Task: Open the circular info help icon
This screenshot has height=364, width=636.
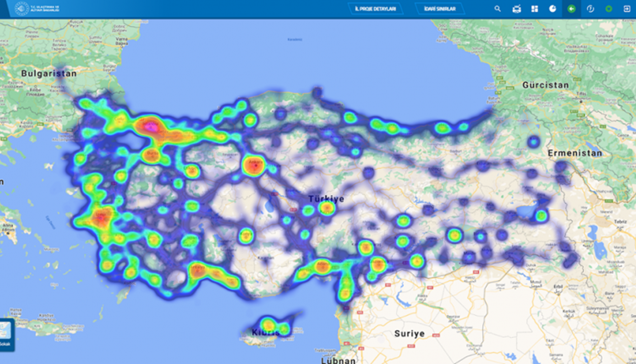Action: coord(590,9)
